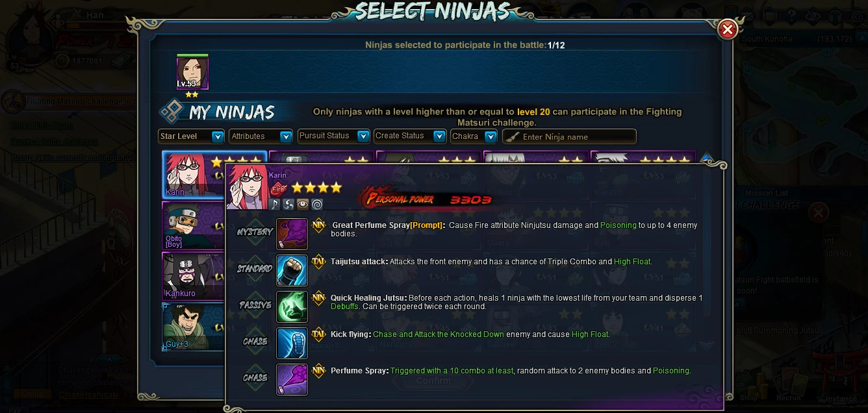This screenshot has height=413, width=868.
Task: Open the Attributes filter dropdown
Action: click(x=261, y=136)
